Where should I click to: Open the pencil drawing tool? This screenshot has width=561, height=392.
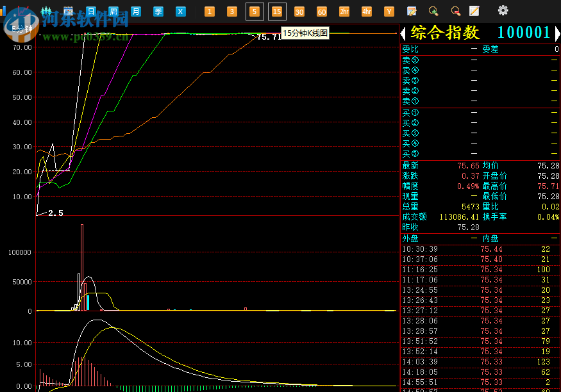474,11
